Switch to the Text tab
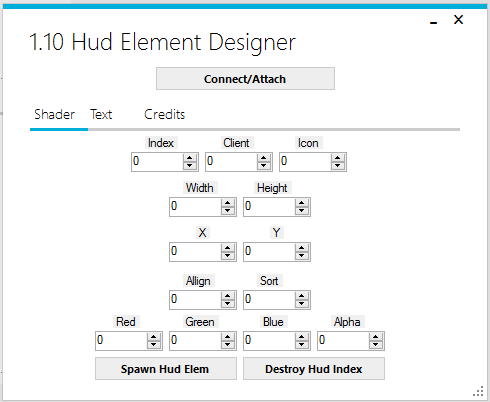This screenshot has height=402, width=490. pos(101,114)
